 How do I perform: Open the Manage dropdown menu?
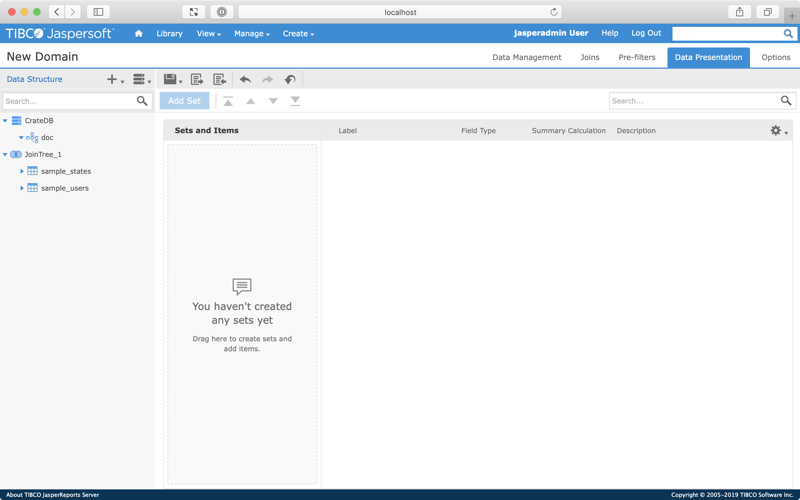coord(252,34)
